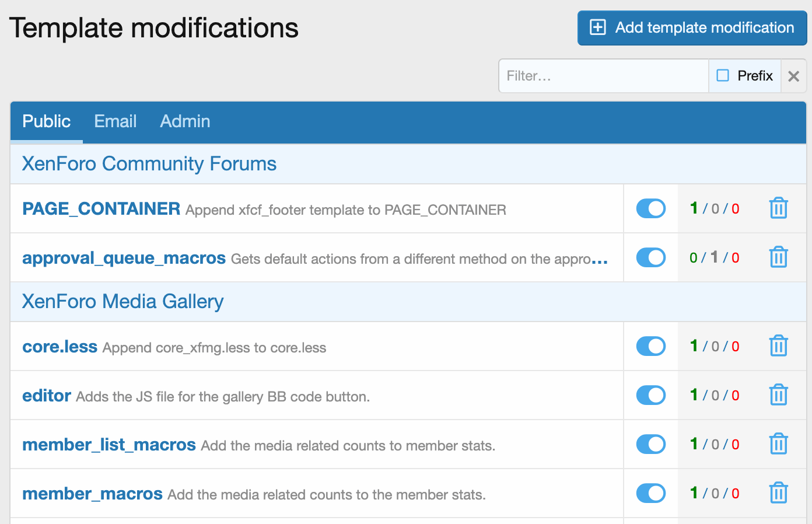Turn off the core.less modification switch
Screen dimensions: 812x524
coord(650,346)
